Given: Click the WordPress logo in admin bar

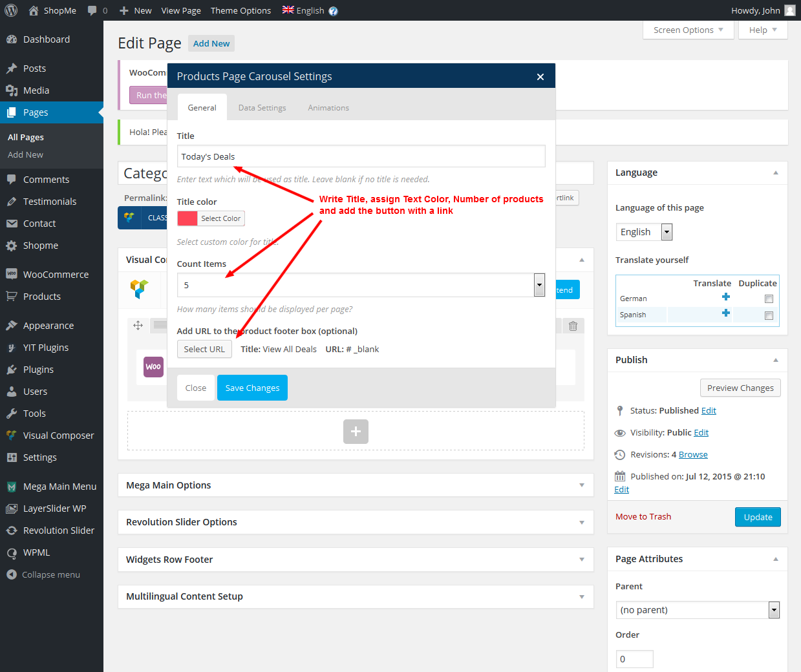Looking at the screenshot, I should pos(11,10).
